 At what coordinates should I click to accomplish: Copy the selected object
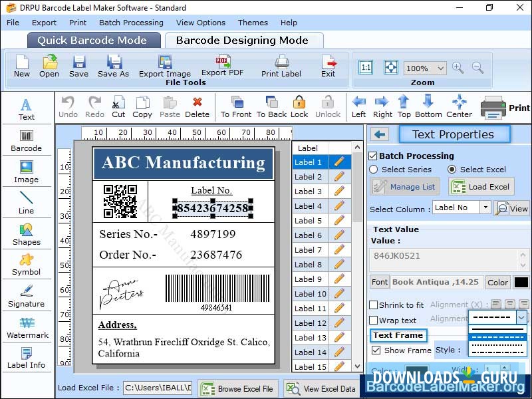(x=142, y=107)
